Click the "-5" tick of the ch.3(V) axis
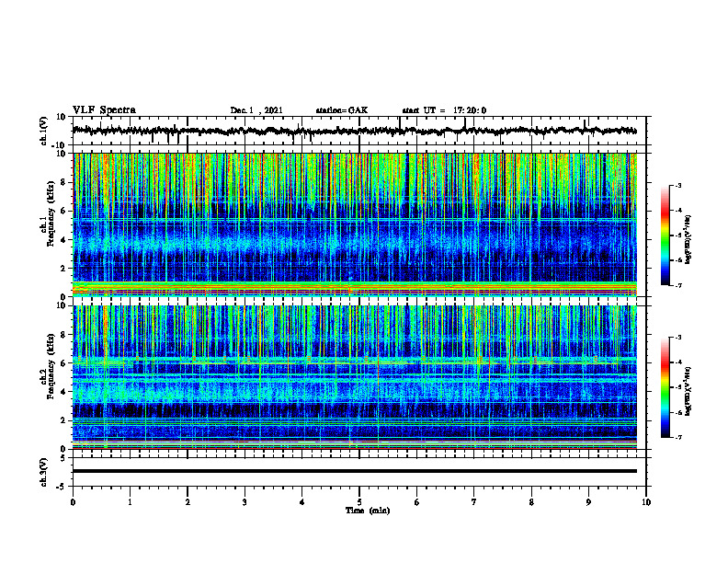This screenshot has height=563, width=728. tap(62, 487)
